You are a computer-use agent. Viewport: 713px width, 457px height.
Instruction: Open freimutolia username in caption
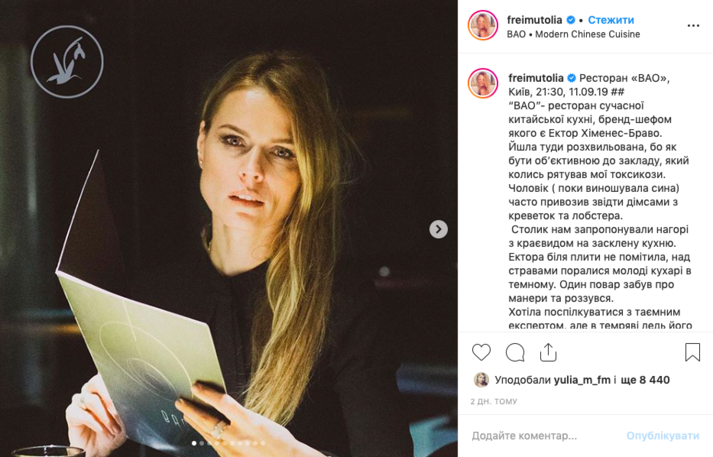coord(536,78)
